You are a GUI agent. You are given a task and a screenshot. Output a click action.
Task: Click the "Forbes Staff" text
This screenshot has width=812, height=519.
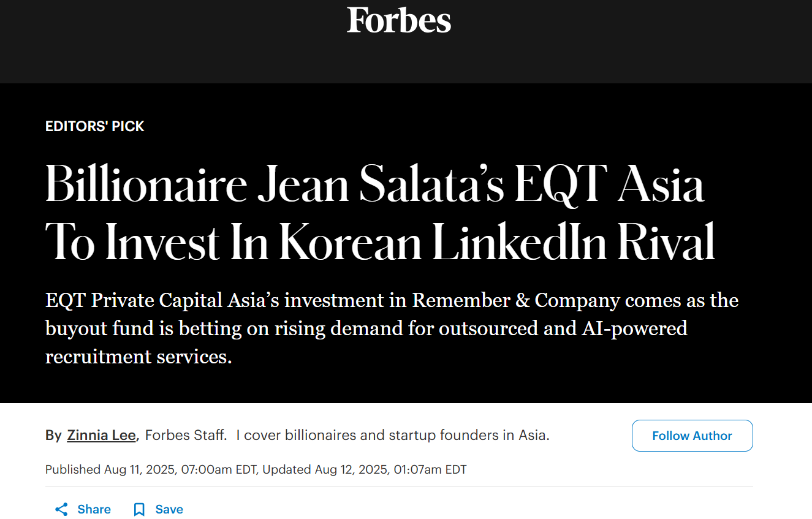point(185,436)
